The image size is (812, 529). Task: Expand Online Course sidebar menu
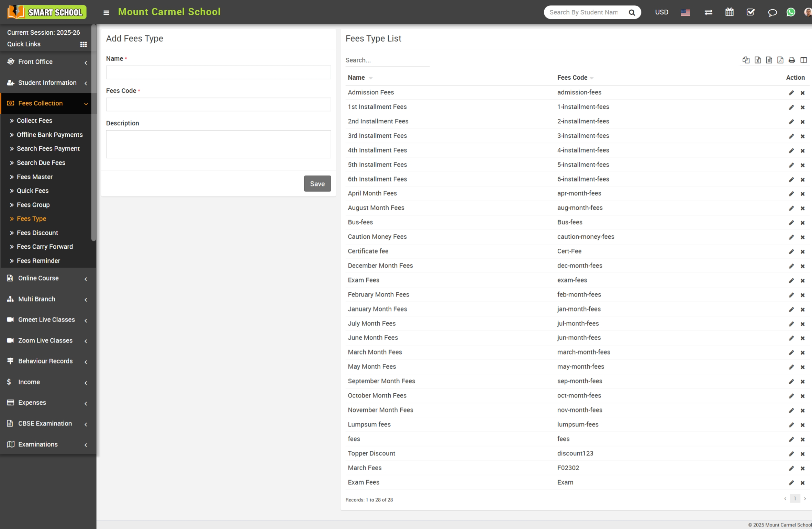point(46,278)
